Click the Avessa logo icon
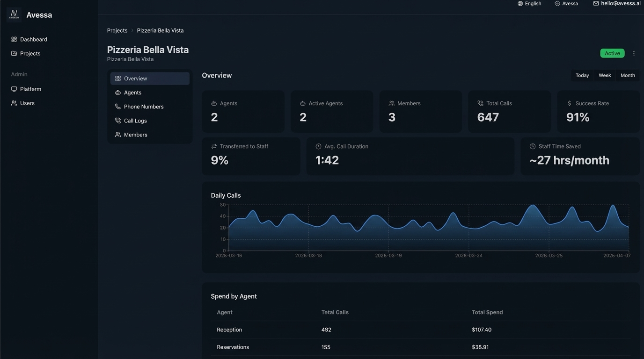 tap(14, 14)
